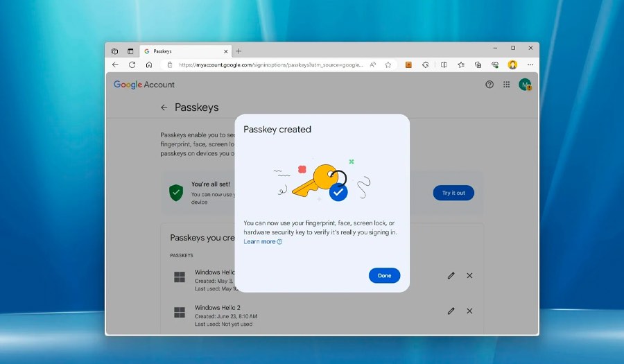Add page to favorites star icon

click(388, 65)
